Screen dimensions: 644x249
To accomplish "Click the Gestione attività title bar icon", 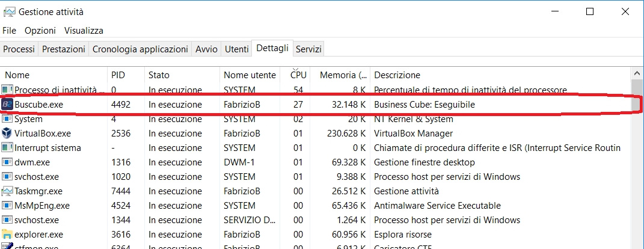I will (x=10, y=12).
